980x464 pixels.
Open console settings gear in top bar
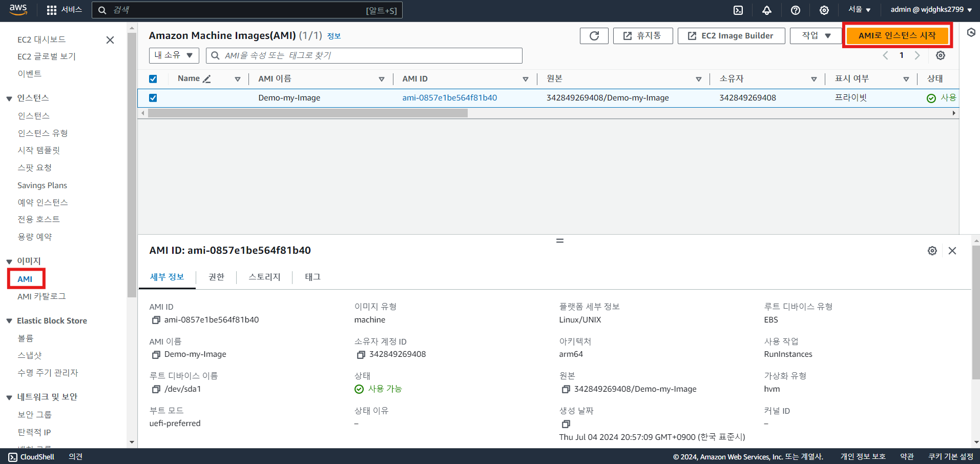(x=824, y=10)
